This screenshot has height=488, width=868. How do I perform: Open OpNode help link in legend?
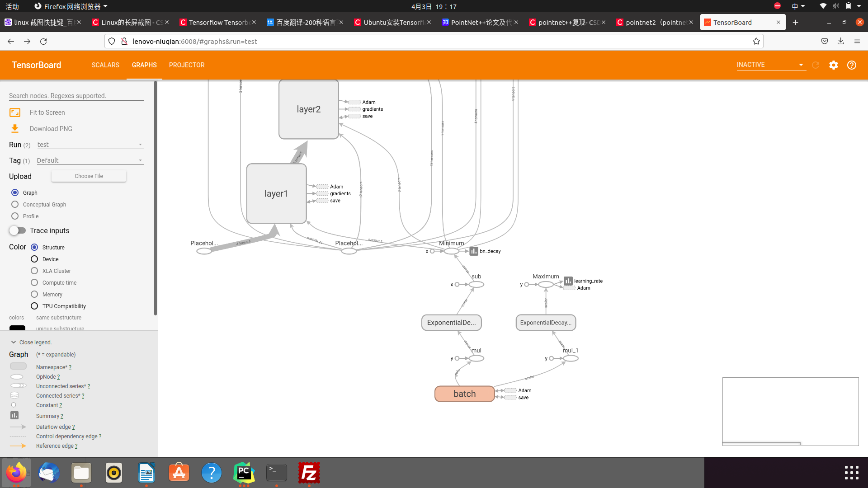click(x=58, y=377)
